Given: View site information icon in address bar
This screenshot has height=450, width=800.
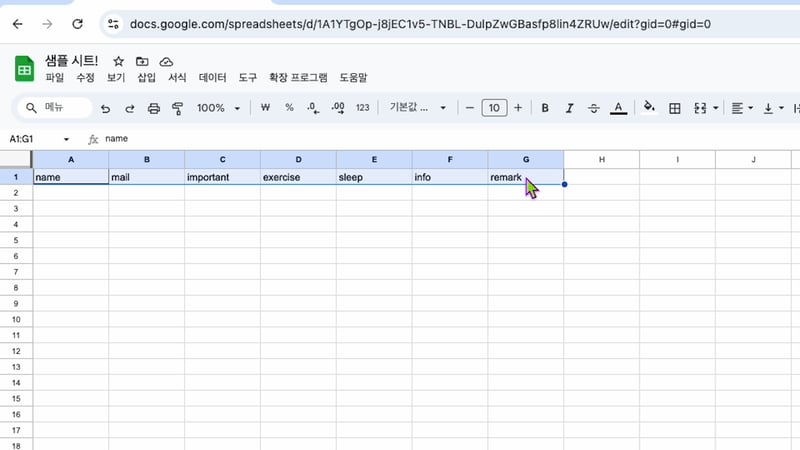Looking at the screenshot, I should (x=113, y=24).
